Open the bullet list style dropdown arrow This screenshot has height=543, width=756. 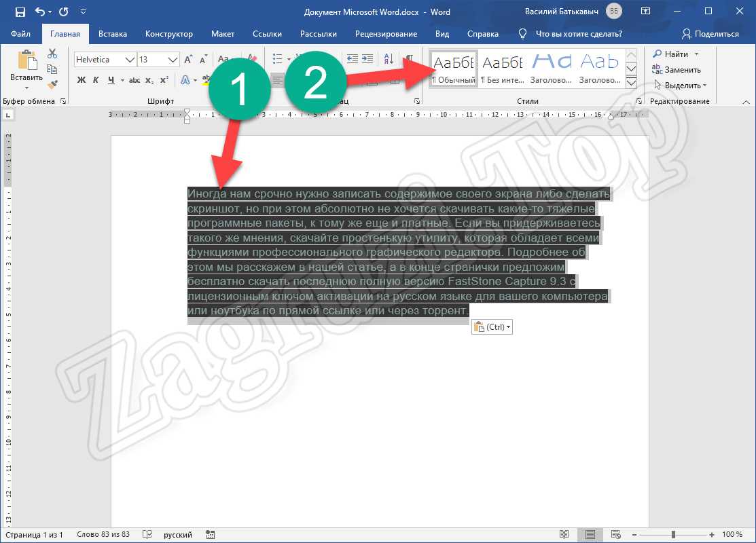289,59
